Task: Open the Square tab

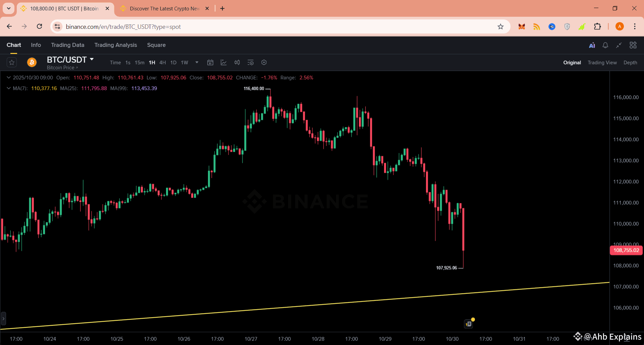Action: [x=156, y=45]
